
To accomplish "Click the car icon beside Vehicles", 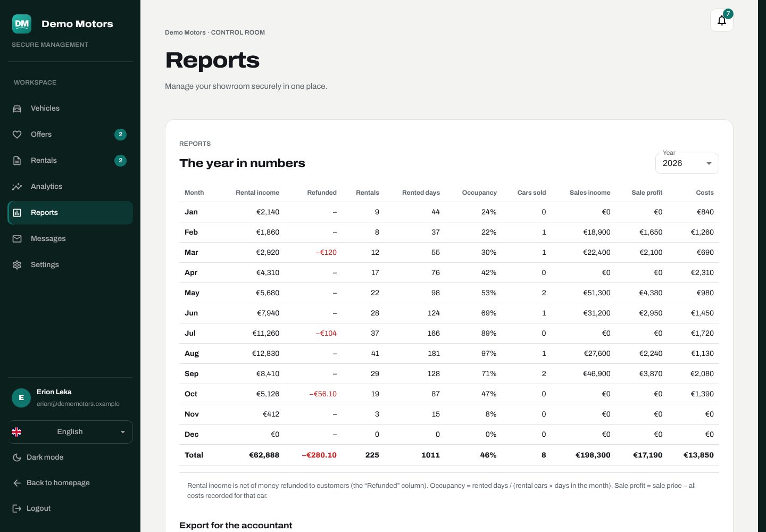I will pyautogui.click(x=17, y=109).
